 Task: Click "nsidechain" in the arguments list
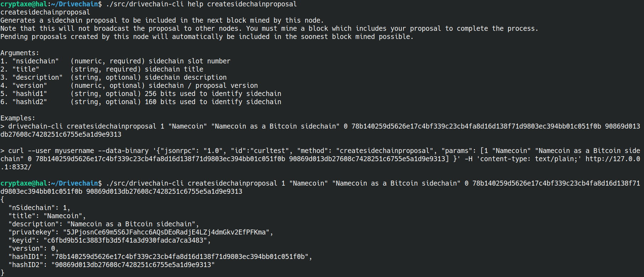(x=35, y=61)
